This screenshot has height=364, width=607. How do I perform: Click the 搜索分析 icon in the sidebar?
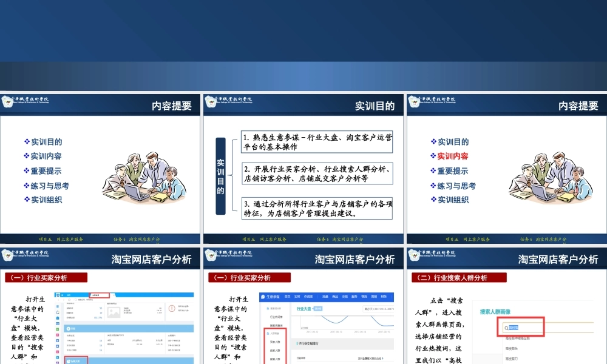pos(268,307)
